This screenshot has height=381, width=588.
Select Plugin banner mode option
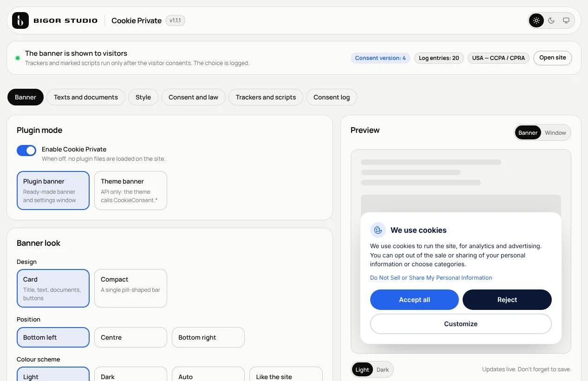[x=53, y=190]
